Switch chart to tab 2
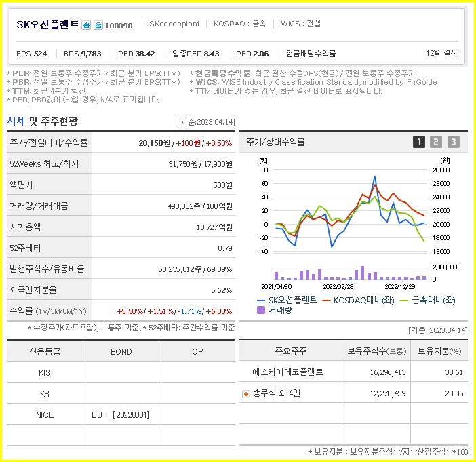Viewport: 476px width, 462px height. (436, 142)
